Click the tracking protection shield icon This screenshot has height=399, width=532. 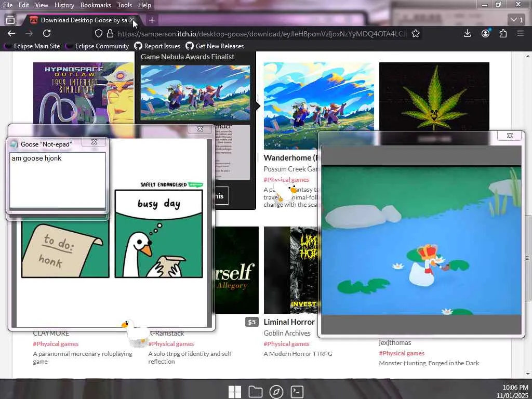tap(98, 34)
